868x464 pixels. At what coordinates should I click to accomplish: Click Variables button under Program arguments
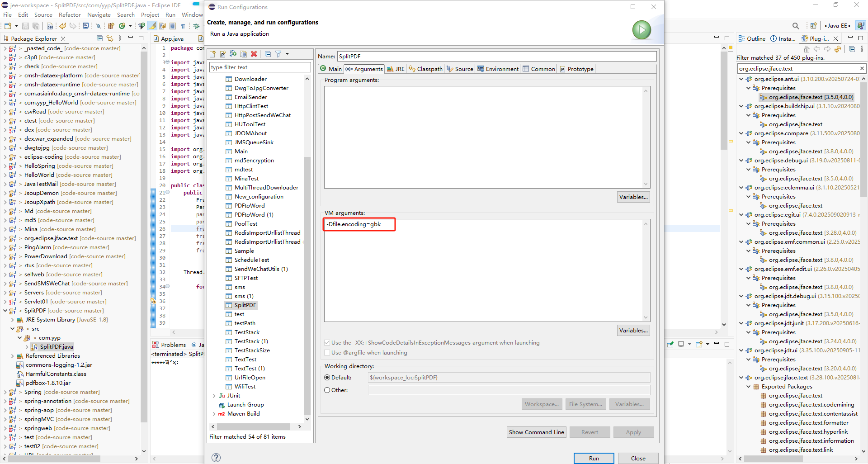pos(633,197)
